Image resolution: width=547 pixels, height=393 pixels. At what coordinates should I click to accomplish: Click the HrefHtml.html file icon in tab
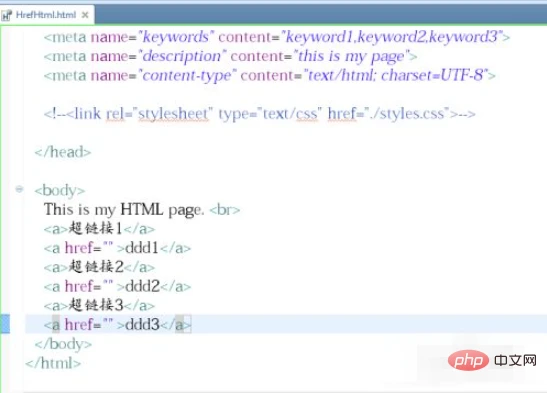tap(6, 15)
